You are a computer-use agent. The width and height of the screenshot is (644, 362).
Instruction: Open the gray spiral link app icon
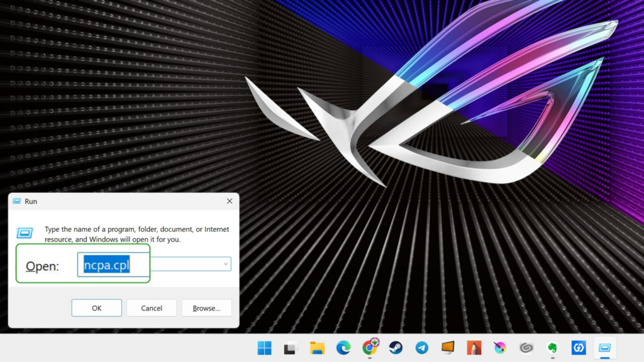[526, 348]
